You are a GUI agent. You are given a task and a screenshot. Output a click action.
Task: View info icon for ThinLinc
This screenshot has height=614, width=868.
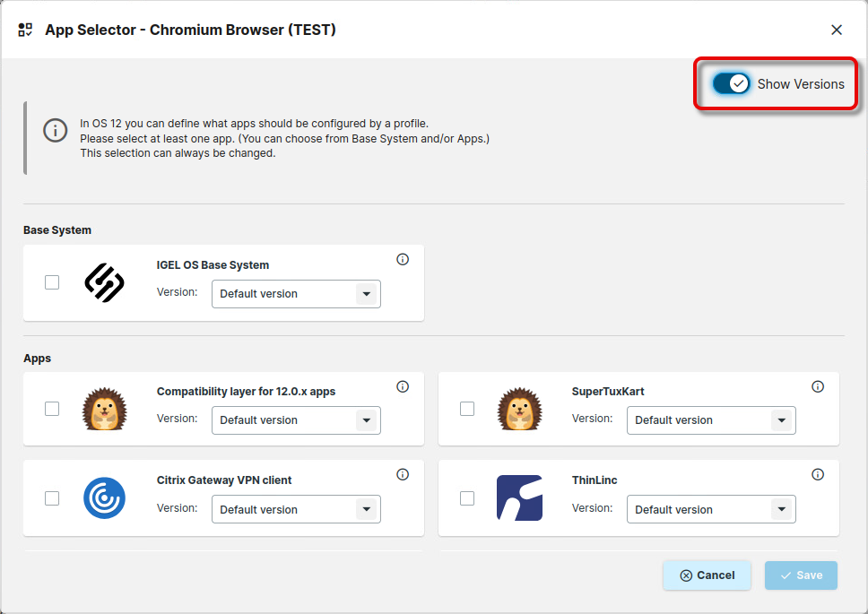(x=818, y=475)
